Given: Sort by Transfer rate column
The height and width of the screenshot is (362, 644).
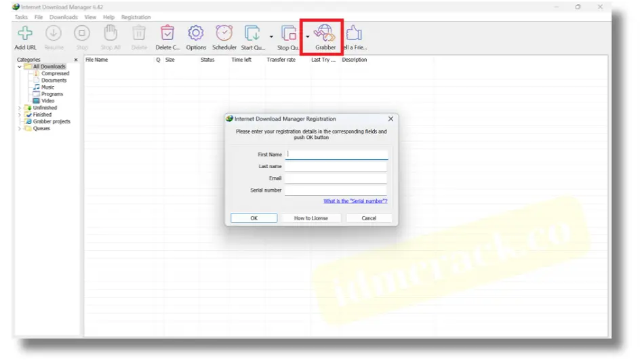Looking at the screenshot, I should [x=281, y=60].
